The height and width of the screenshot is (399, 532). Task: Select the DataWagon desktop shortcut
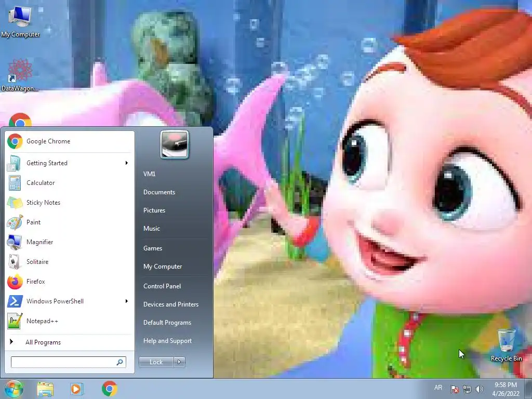coord(20,75)
